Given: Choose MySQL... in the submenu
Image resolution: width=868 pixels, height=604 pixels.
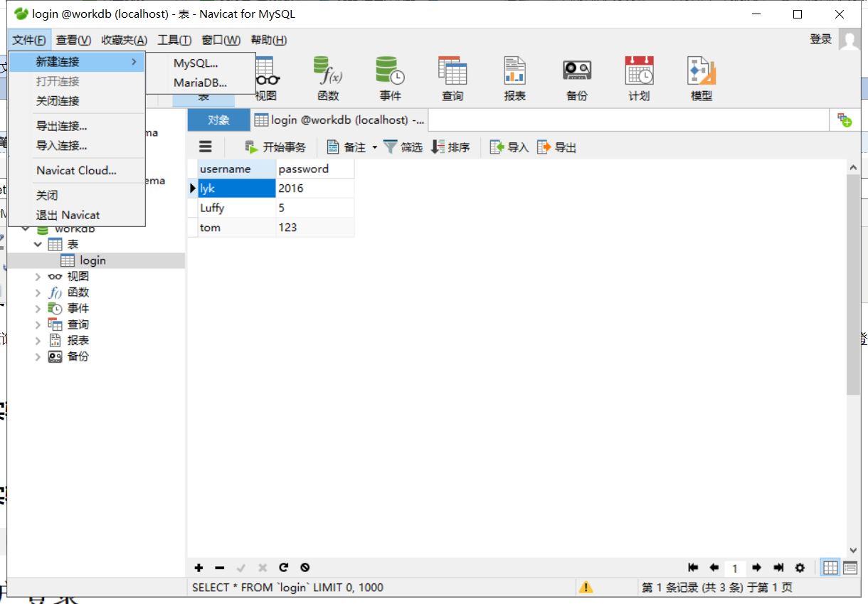Looking at the screenshot, I should click(200, 63).
